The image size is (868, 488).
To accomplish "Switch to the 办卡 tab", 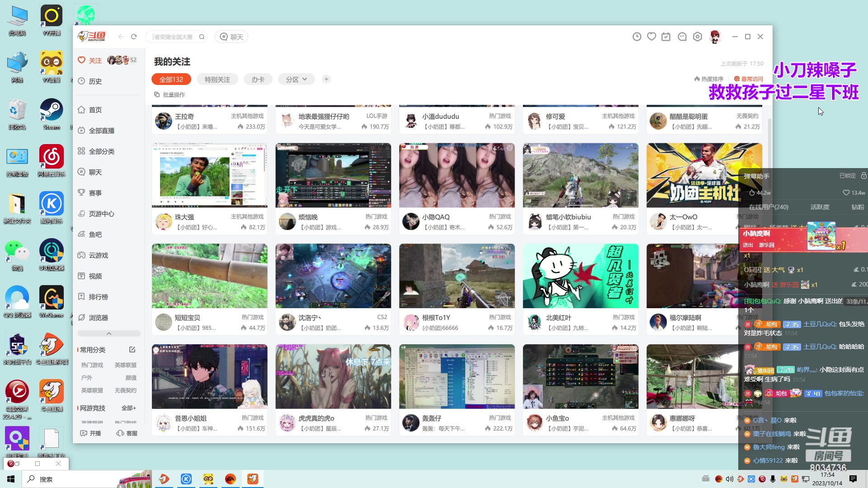I will (x=258, y=79).
